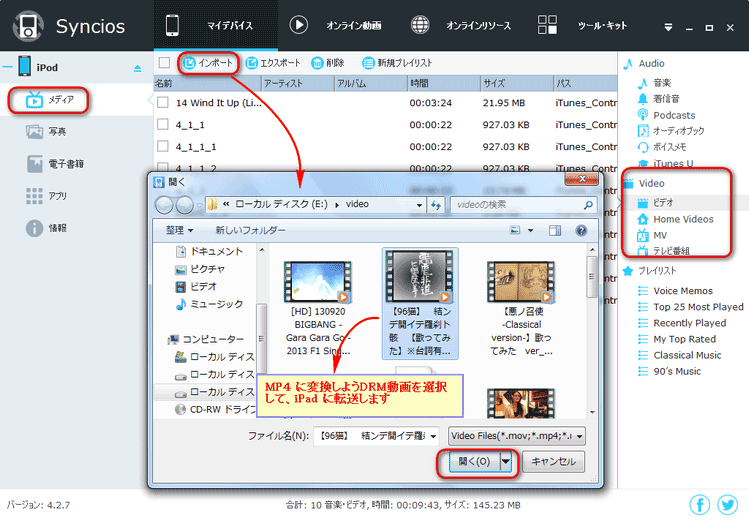Eject the iPod device

[x=138, y=68]
